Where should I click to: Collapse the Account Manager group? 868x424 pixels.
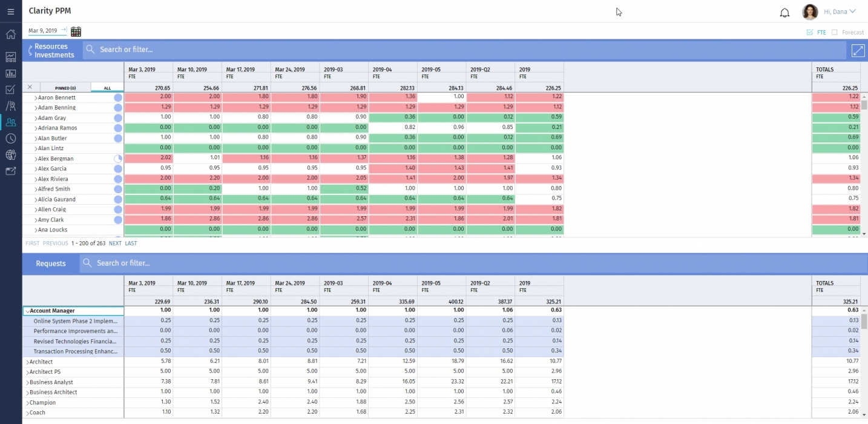pyautogui.click(x=27, y=310)
